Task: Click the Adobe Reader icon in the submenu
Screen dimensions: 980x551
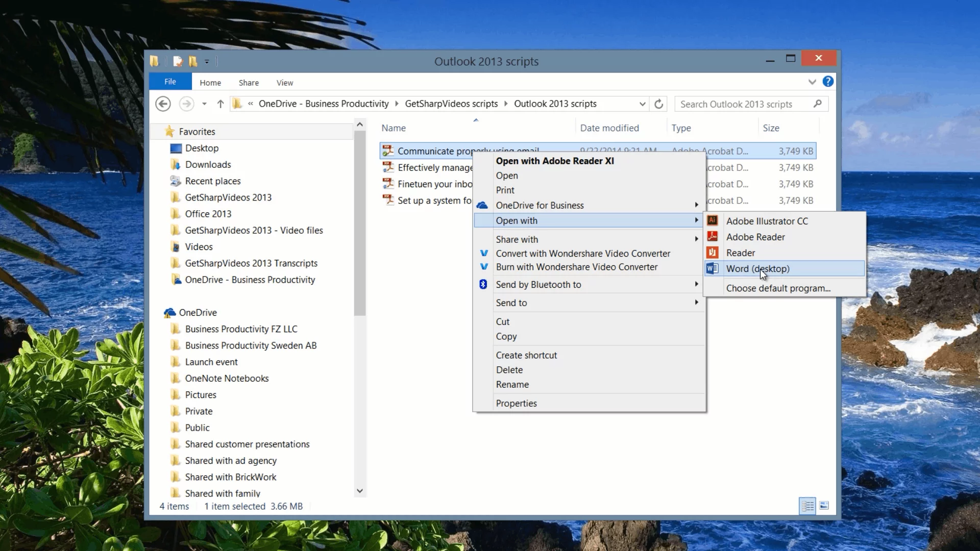Action: point(713,236)
